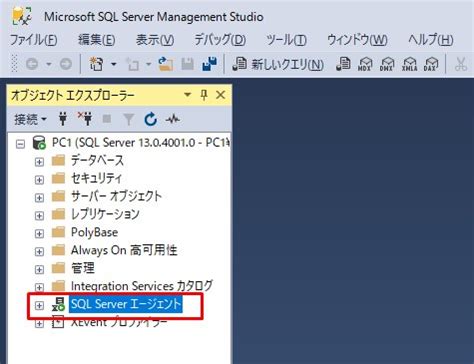Select the Integration Services カタログ item
This screenshot has height=364, width=474.
[x=142, y=286]
